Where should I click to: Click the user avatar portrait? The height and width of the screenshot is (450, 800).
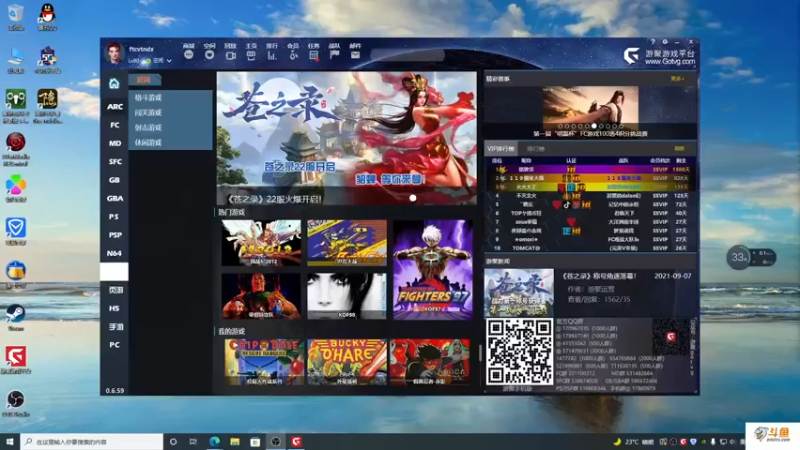coord(114,53)
